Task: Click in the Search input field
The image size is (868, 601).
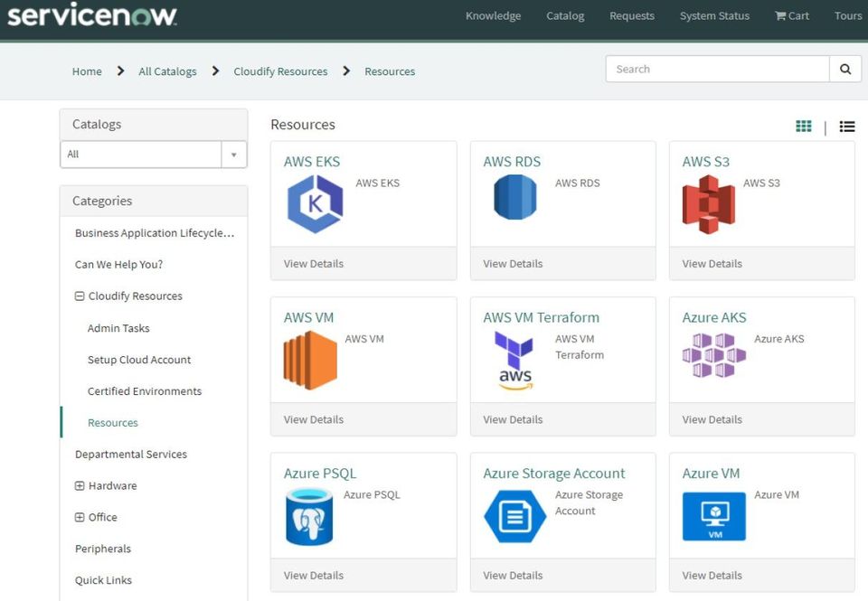Action: [x=717, y=70]
